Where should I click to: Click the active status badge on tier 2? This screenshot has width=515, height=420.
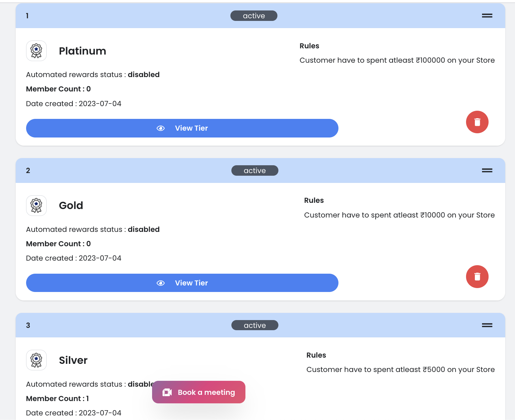(x=255, y=170)
